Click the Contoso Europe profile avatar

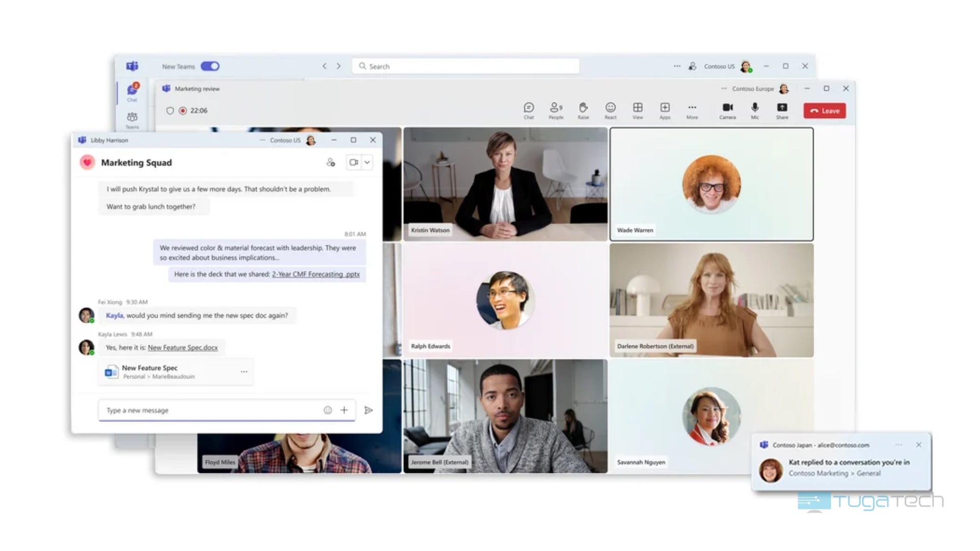coord(784,89)
